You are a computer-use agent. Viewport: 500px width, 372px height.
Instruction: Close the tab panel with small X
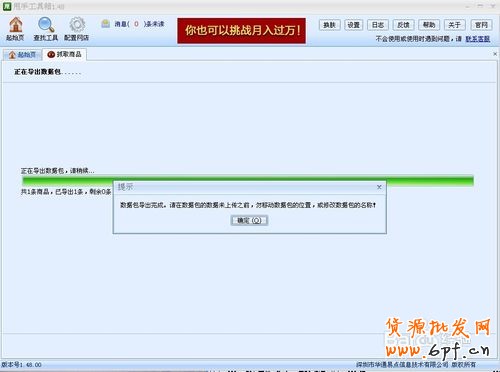(x=495, y=54)
